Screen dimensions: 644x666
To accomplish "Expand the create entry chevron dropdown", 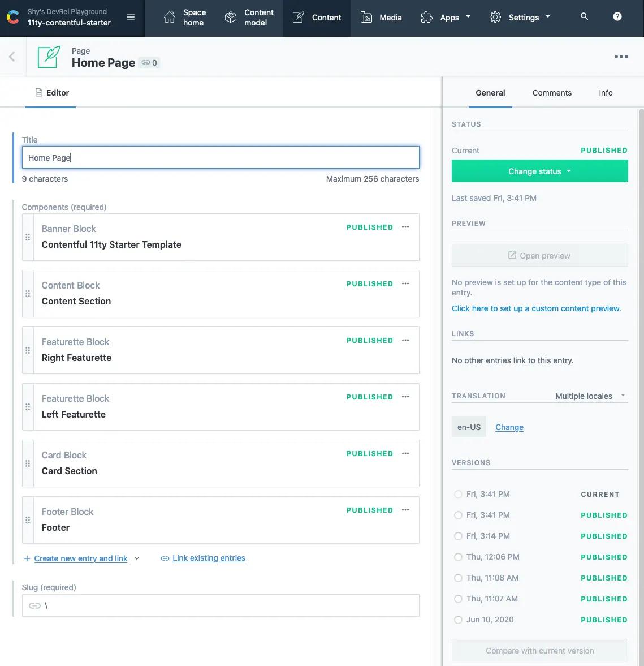I will coord(137,558).
